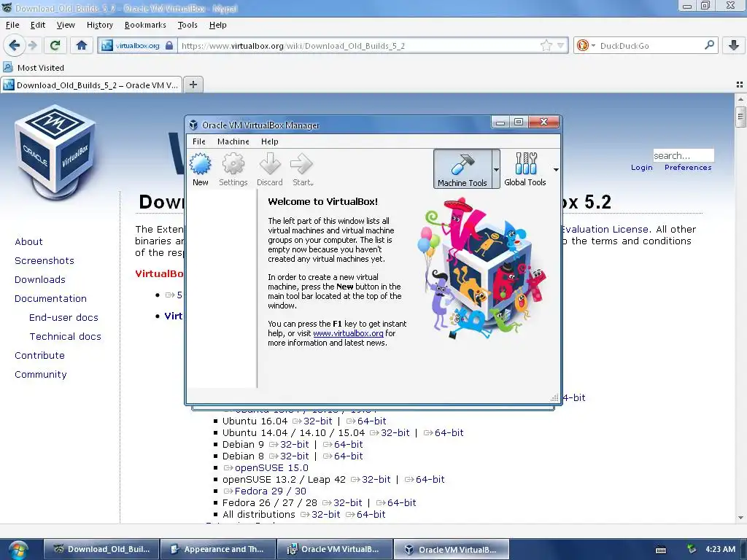Image resolution: width=747 pixels, height=560 pixels.
Task: Click the search magnifier icon
Action: 709,45
